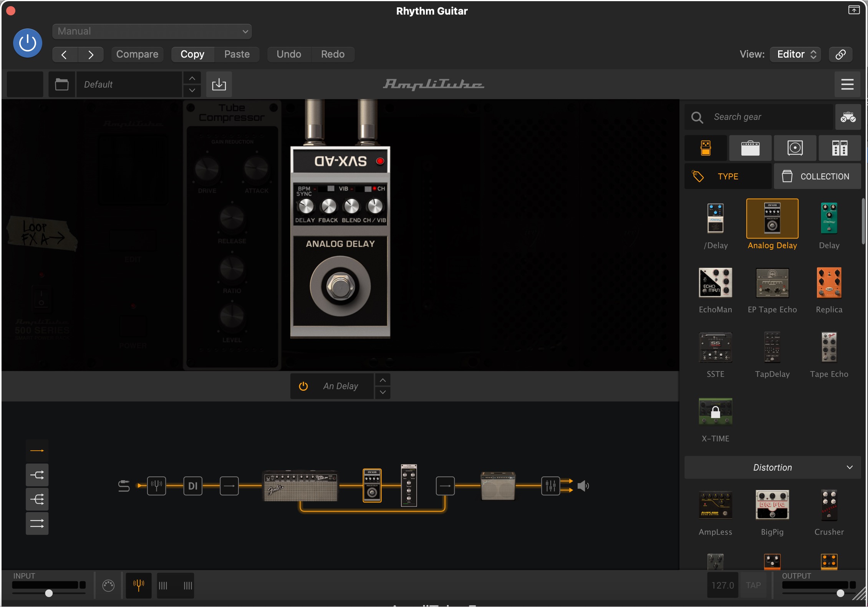Select the EchoMan pedal
The height and width of the screenshot is (607, 868).
[716, 283]
